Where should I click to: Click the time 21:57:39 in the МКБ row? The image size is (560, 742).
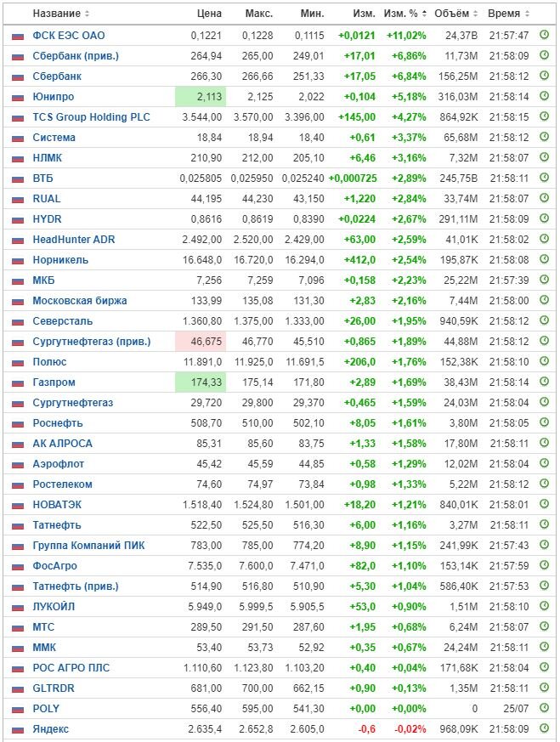[509, 280]
